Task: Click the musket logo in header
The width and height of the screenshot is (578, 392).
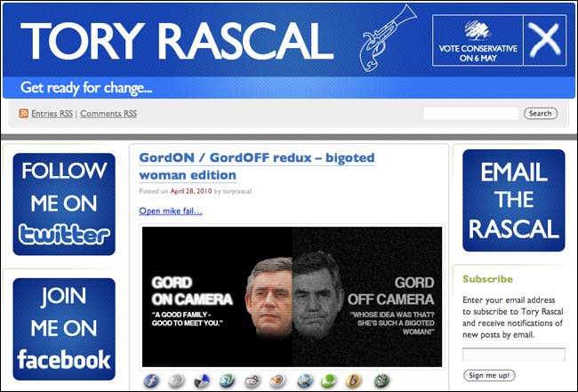Action: click(x=387, y=37)
